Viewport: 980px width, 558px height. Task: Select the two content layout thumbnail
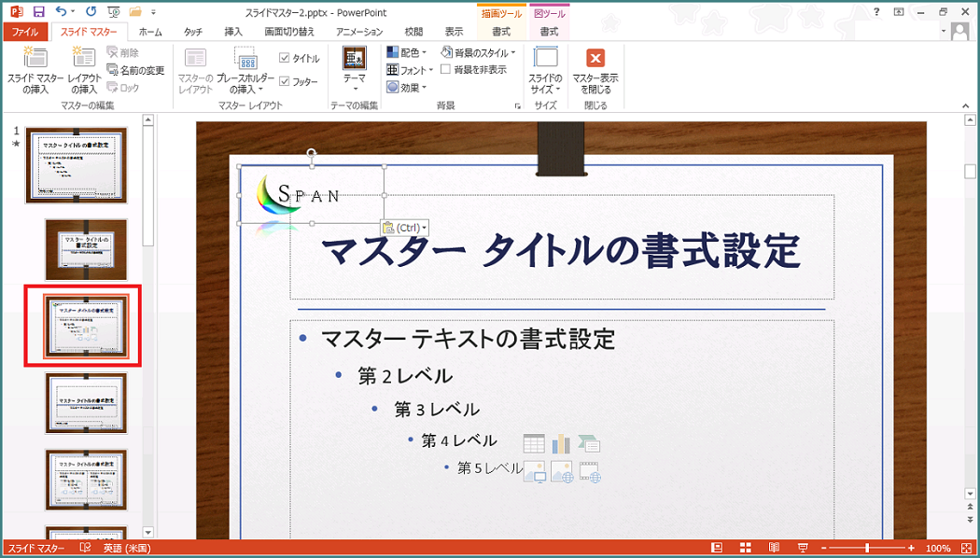(86, 480)
